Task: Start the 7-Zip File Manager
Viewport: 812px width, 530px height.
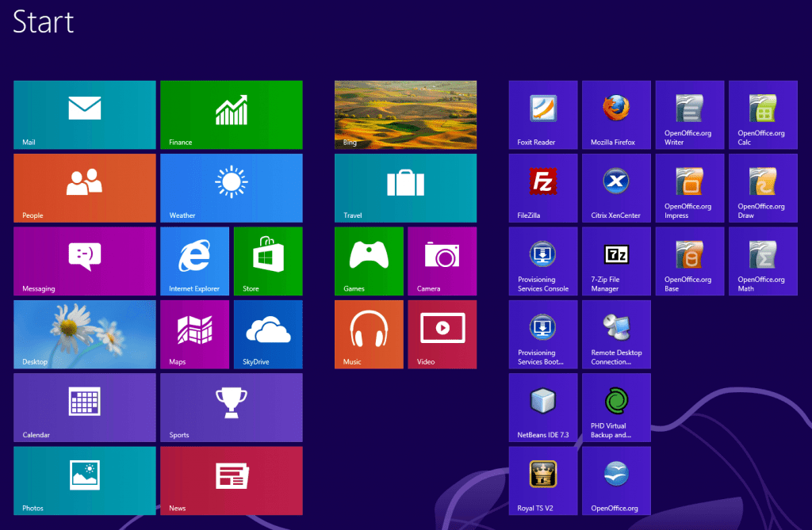Action: [x=616, y=261]
